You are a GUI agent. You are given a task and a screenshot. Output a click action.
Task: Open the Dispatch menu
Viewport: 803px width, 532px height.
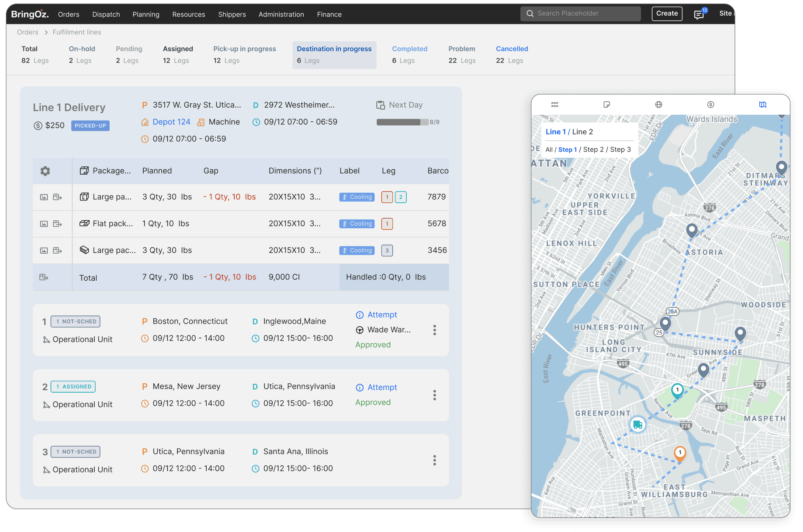coord(106,14)
